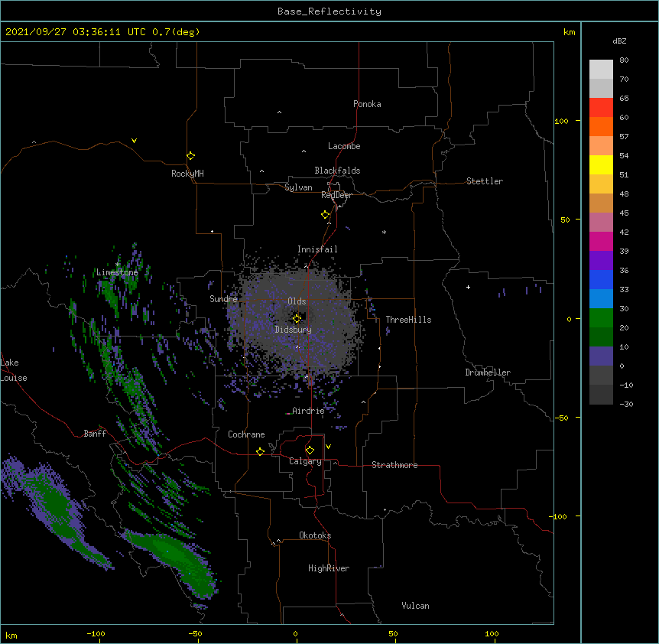Viewport: 659px width, 644px height.
Task: Click the Stettler city label
Action: 485,181
